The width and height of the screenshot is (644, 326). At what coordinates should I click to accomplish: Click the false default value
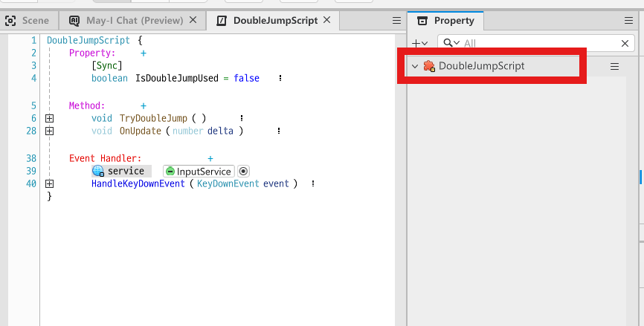246,78
